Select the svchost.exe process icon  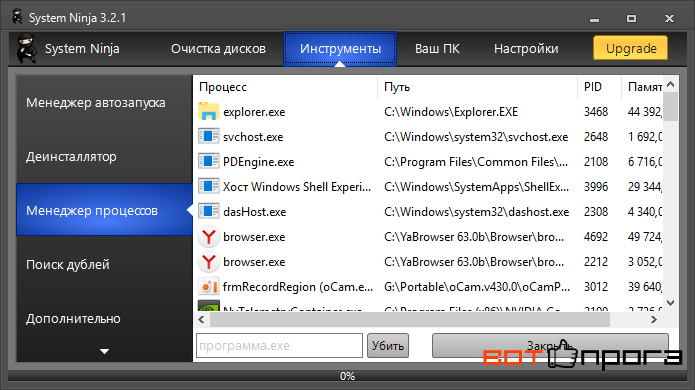[208, 136]
